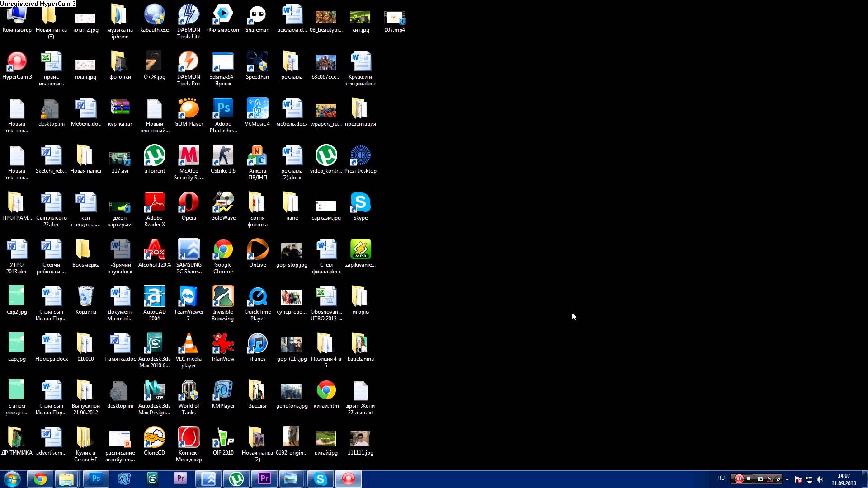Click the куртка.rar archive icon
The image size is (868, 488).
(120, 112)
